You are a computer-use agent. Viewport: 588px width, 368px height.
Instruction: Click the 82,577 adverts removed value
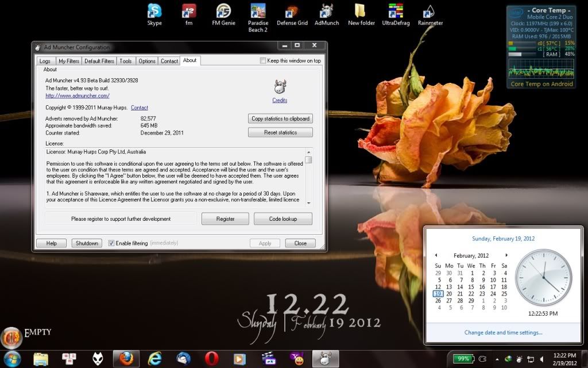(148, 118)
